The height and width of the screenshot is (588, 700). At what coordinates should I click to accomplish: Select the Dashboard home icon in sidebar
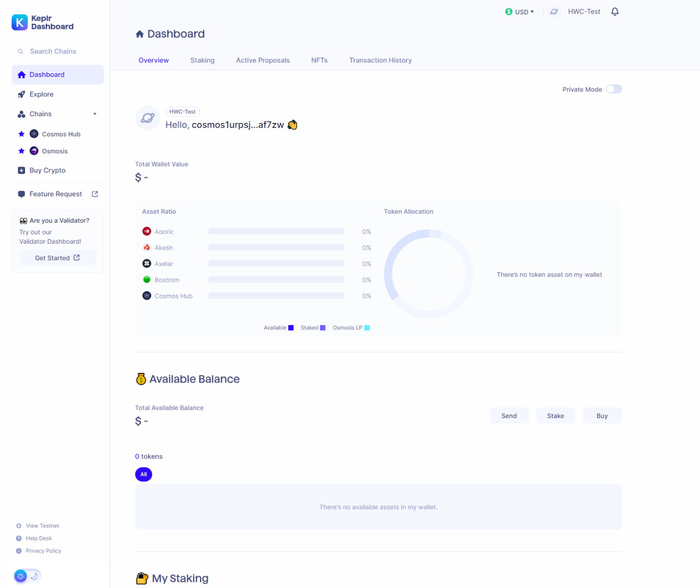(21, 74)
